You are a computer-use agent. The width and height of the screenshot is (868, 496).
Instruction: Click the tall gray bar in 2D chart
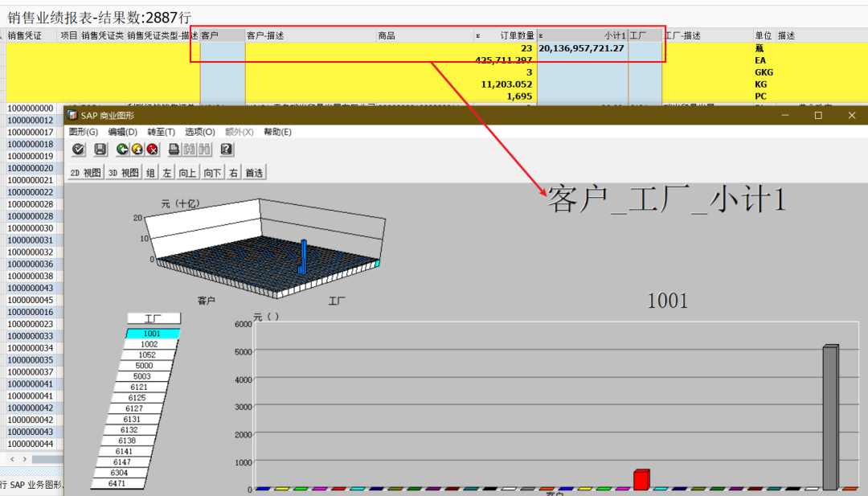pyautogui.click(x=830, y=417)
